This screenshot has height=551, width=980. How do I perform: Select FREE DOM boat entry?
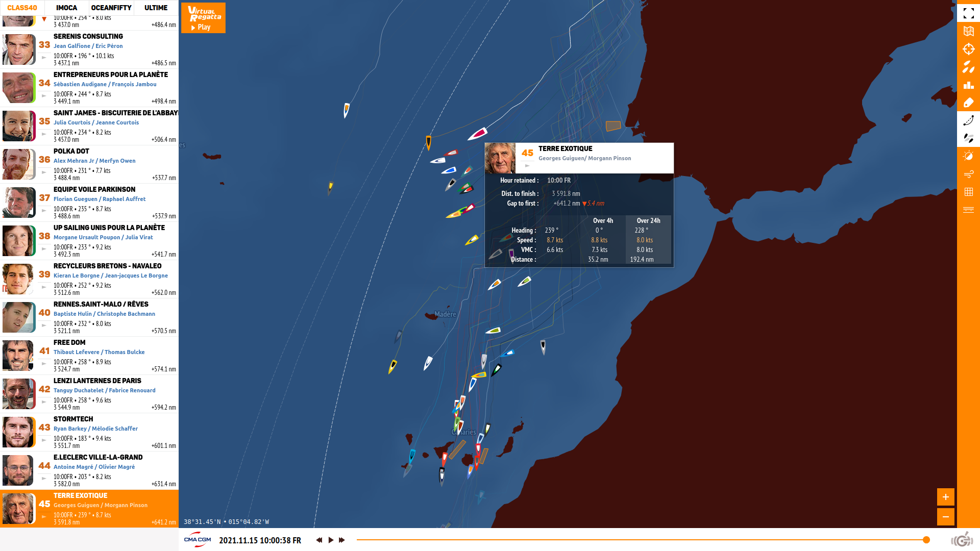(x=89, y=356)
